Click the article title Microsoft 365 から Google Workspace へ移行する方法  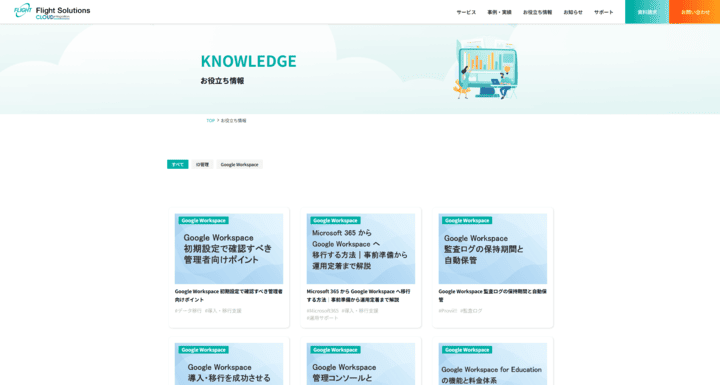(359, 295)
